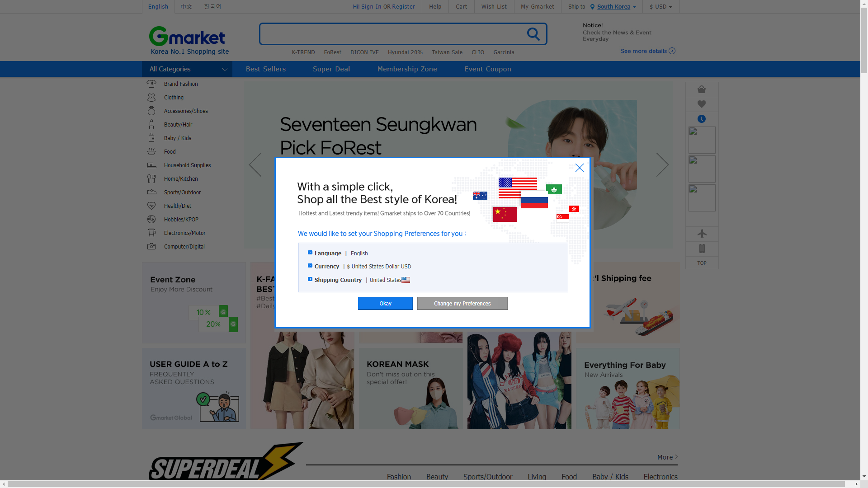
Task: Open the shopping bag icon in right sidebar
Action: pos(702,89)
